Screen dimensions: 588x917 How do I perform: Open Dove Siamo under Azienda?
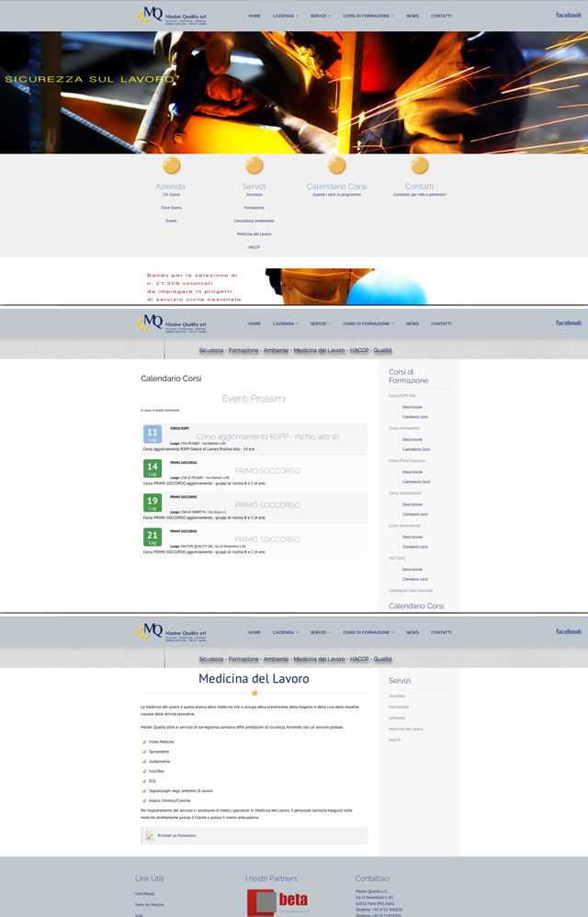(171, 208)
